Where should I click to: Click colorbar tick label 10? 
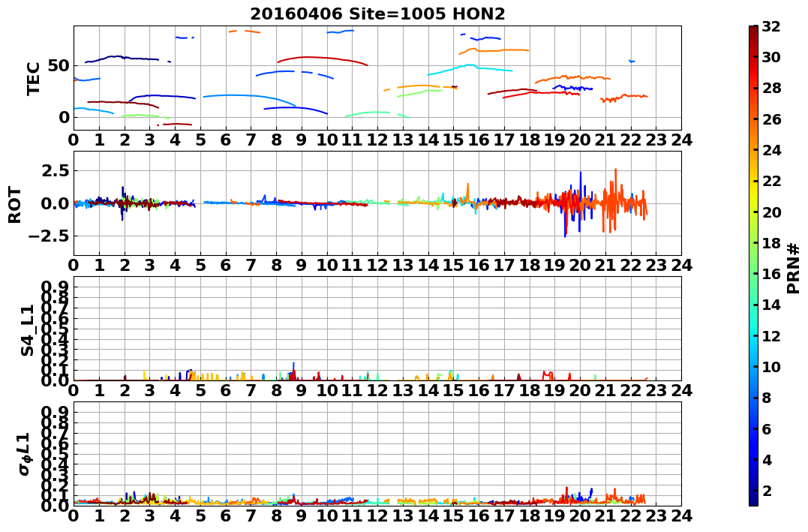[771, 366]
